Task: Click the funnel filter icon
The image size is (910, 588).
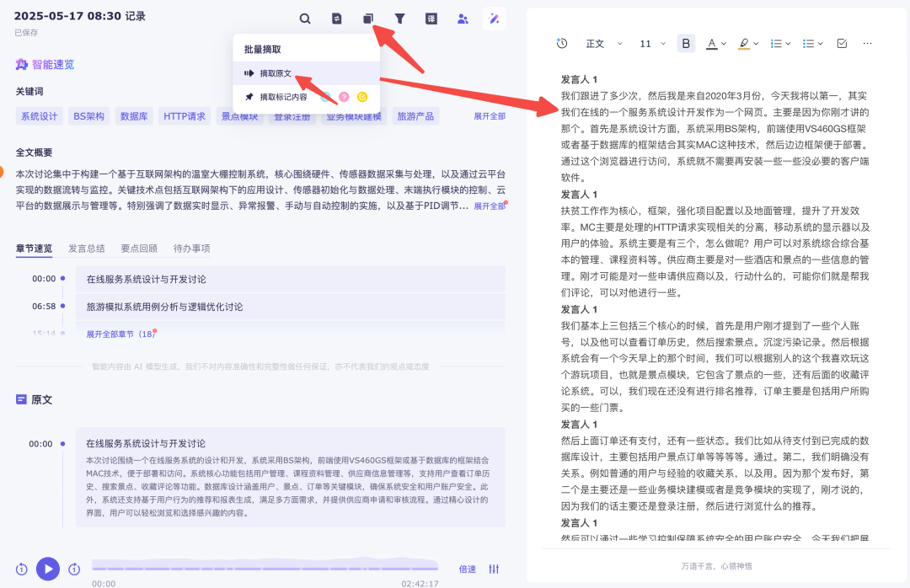Action: 400,19
